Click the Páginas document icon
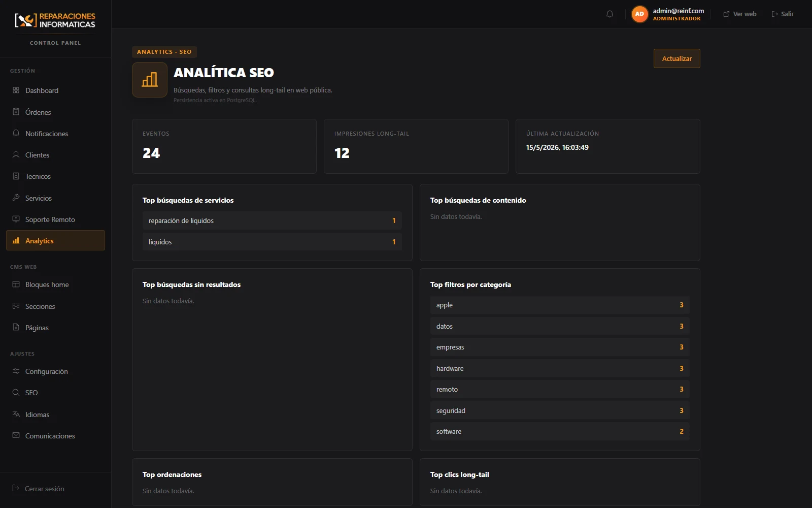The image size is (812, 508). [x=16, y=327]
